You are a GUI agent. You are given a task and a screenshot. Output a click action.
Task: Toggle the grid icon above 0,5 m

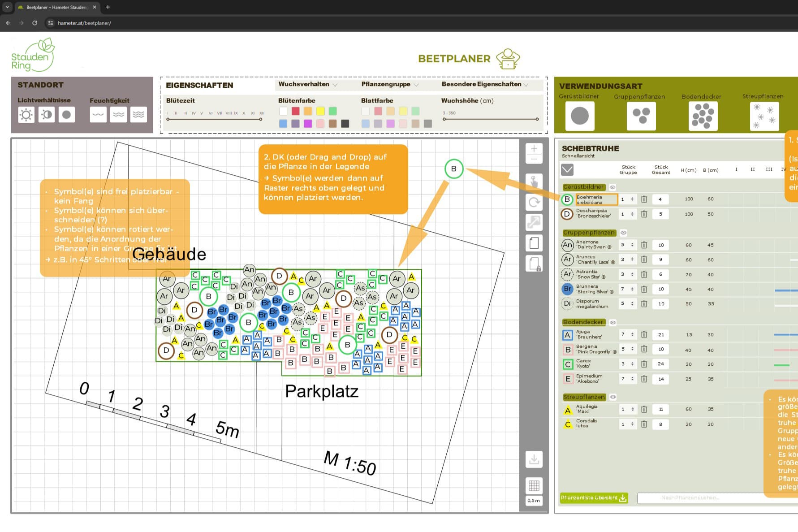(x=534, y=486)
